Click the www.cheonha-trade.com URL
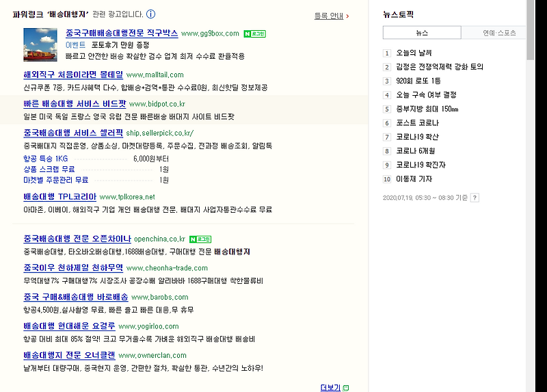Image resolution: width=547 pixels, height=392 pixels. (x=167, y=268)
